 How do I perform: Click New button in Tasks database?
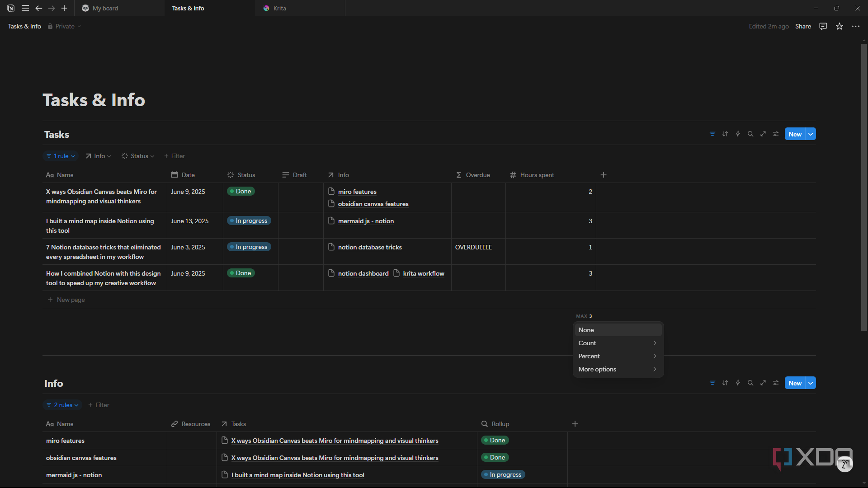coord(795,134)
